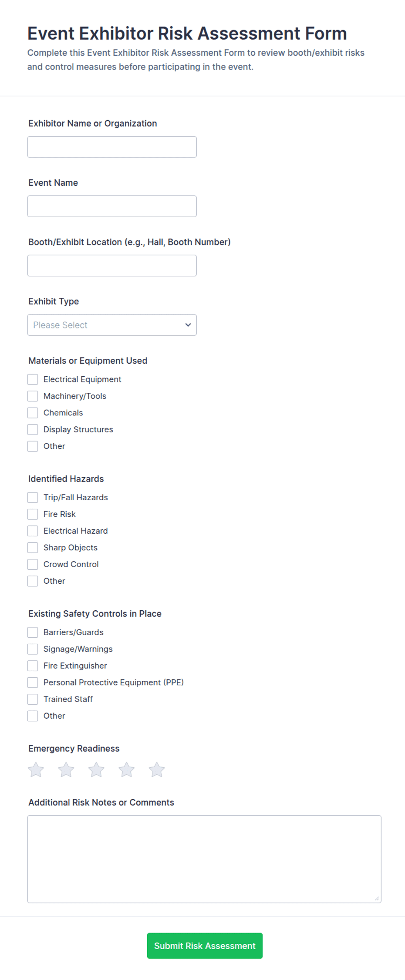Select the Booth/Exhibit Location input box
The width and height of the screenshot is (405, 980).
[x=112, y=266]
